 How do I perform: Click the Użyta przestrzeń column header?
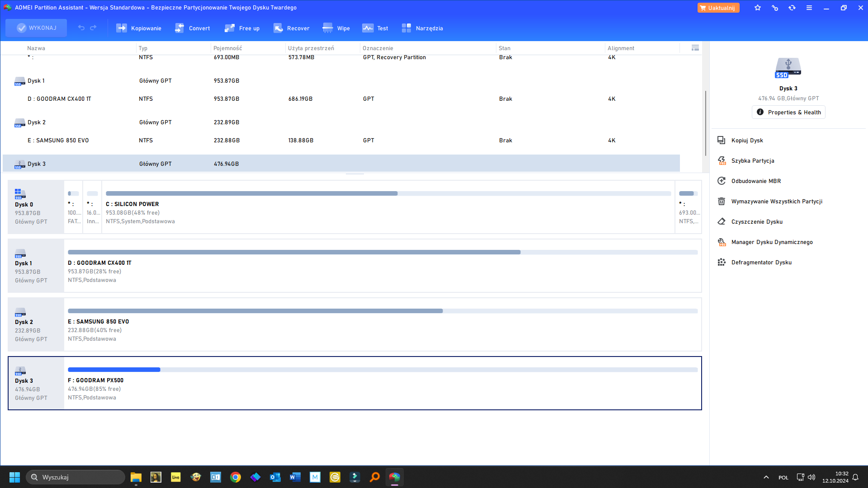pyautogui.click(x=311, y=48)
